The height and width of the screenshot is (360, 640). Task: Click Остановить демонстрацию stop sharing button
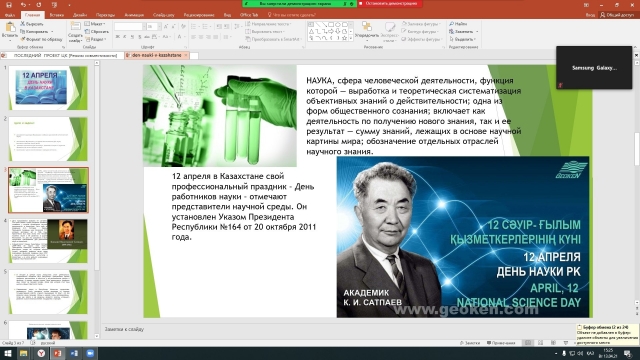390,4
